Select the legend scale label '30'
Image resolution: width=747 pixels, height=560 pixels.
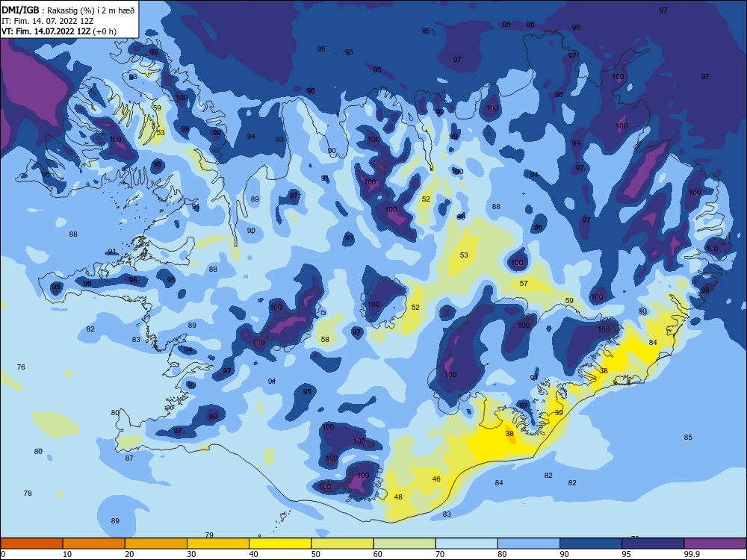[x=191, y=554]
